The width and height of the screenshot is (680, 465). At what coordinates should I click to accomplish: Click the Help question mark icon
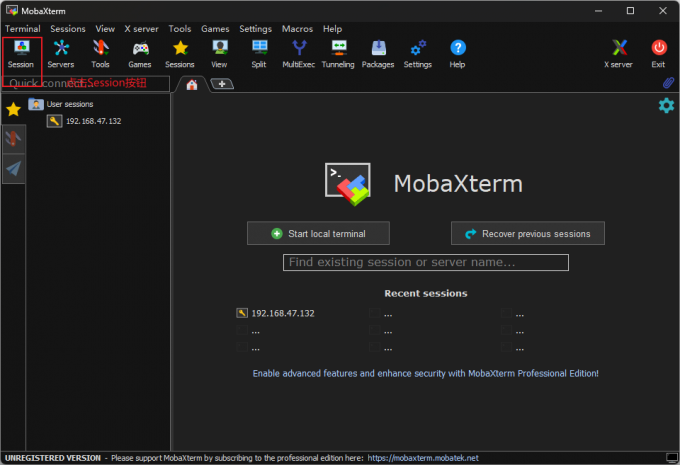click(458, 54)
